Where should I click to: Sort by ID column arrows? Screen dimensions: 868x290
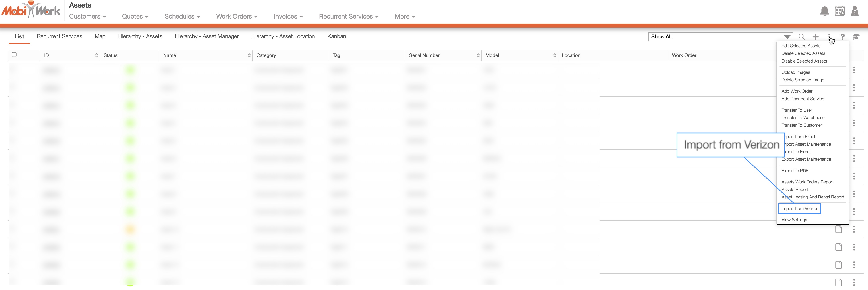coord(96,55)
